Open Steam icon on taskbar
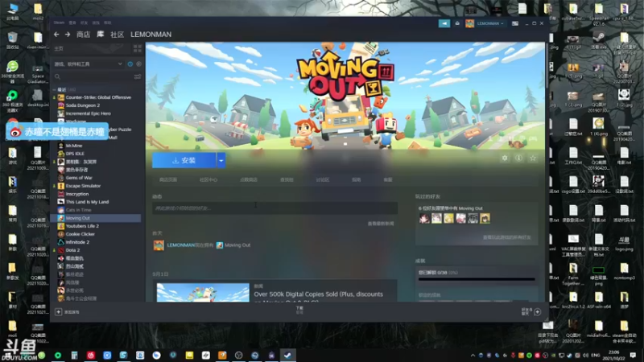This screenshot has width=644, height=362. pyautogui.click(x=288, y=355)
